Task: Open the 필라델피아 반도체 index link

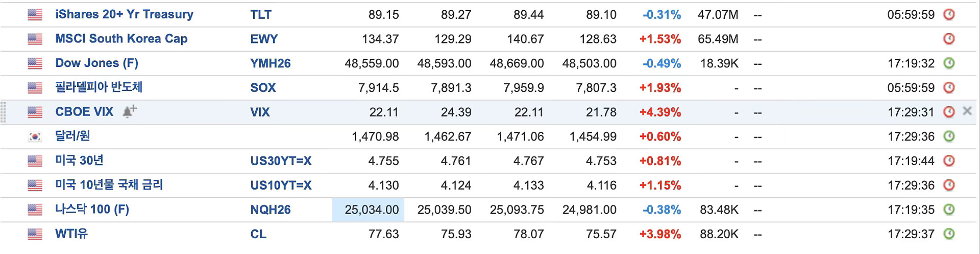Action: click(99, 87)
